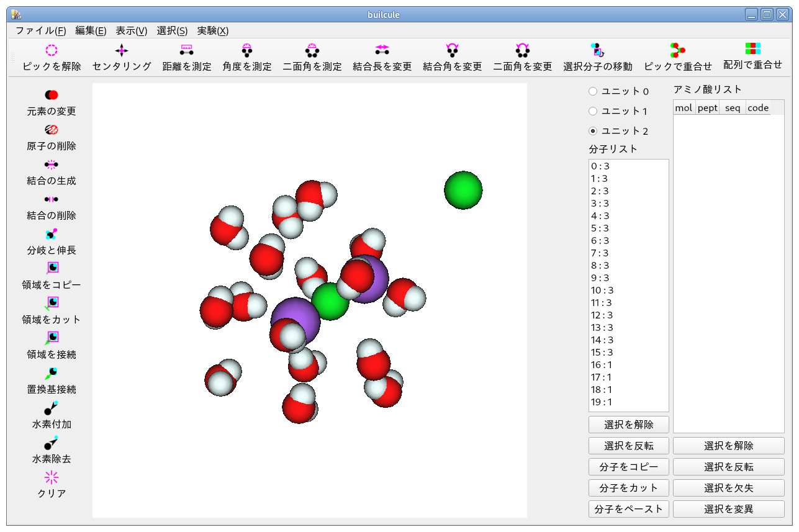
Task: Open the 実験(X) menu
Action: [x=212, y=30]
